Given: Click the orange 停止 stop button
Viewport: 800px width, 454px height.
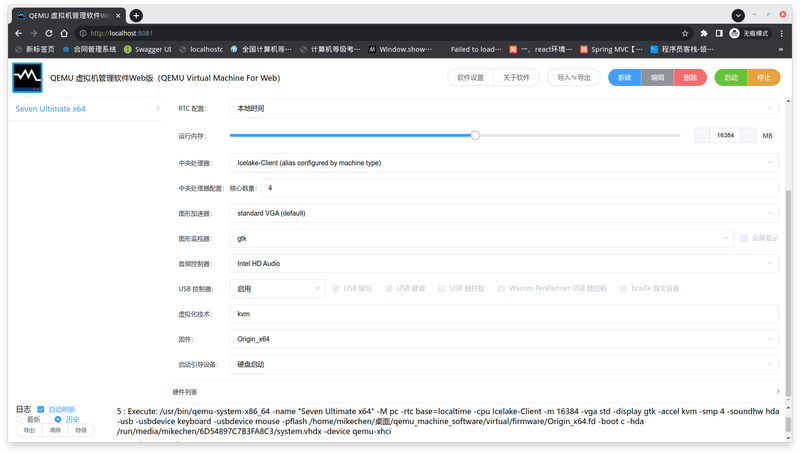Looking at the screenshot, I should coord(764,78).
